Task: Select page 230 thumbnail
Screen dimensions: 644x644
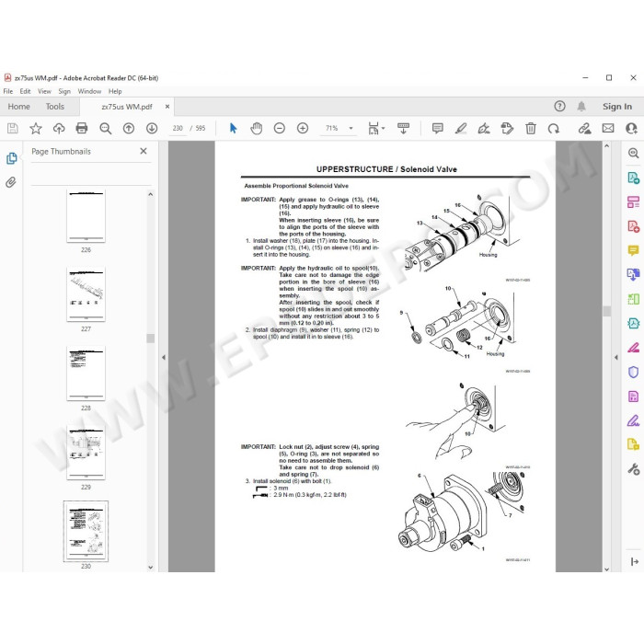Action: (86, 531)
